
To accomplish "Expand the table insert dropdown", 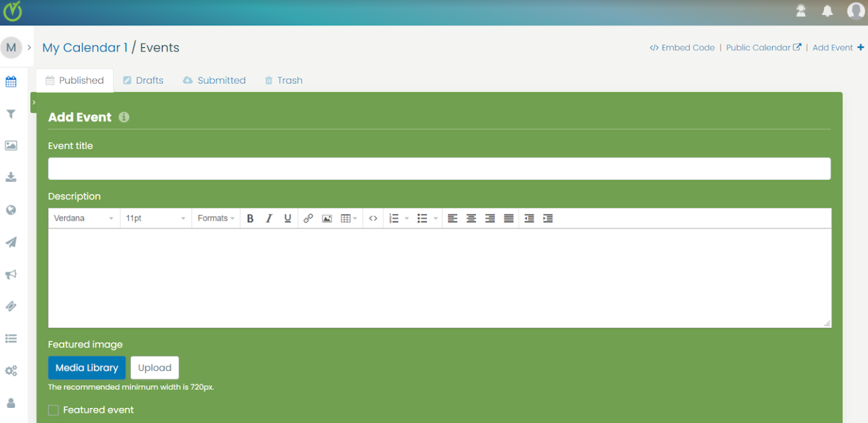I will point(349,218).
